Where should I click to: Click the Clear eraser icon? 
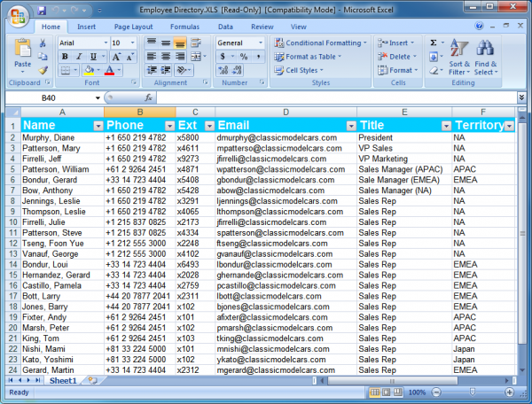tap(434, 71)
